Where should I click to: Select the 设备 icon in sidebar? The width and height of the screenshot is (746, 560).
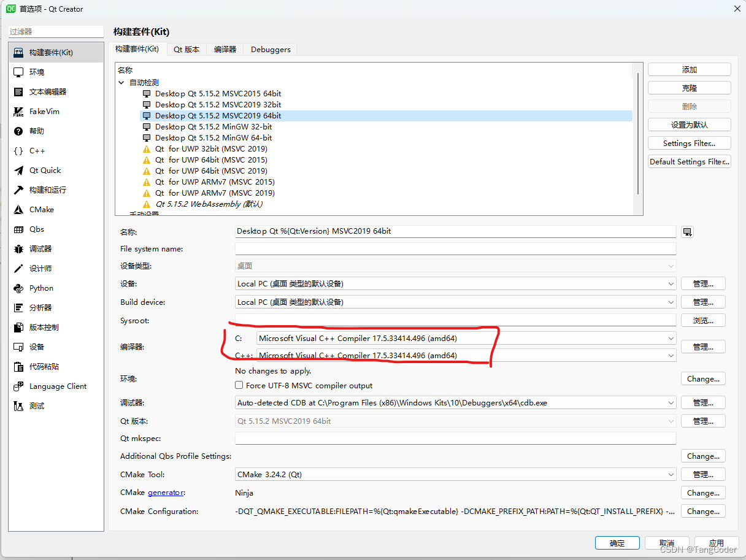18,347
